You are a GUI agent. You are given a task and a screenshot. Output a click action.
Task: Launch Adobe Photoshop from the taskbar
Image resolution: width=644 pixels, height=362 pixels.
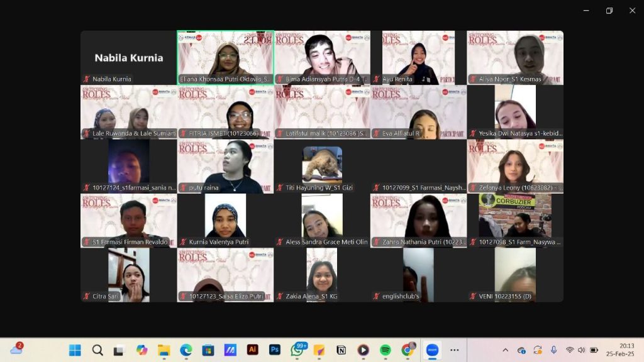[275, 350]
